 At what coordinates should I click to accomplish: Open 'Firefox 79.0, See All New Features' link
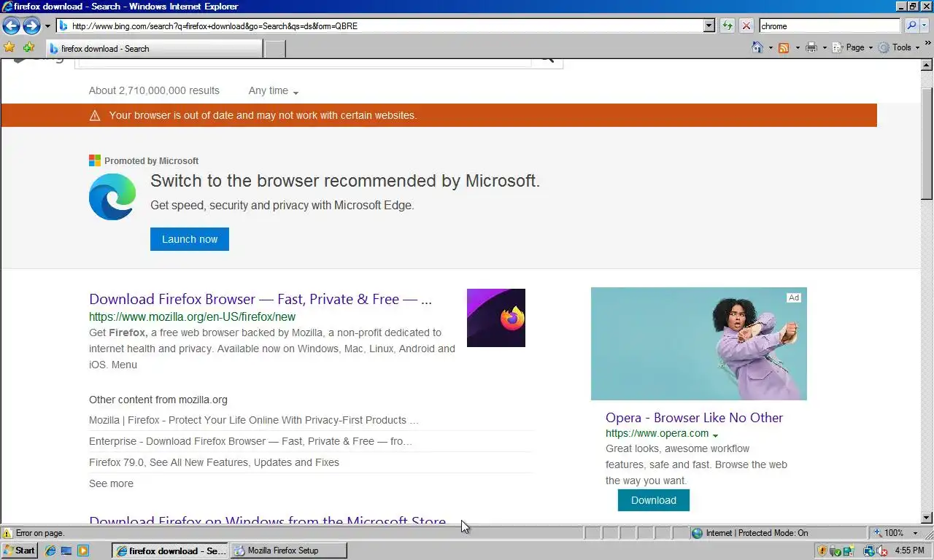[214, 462]
